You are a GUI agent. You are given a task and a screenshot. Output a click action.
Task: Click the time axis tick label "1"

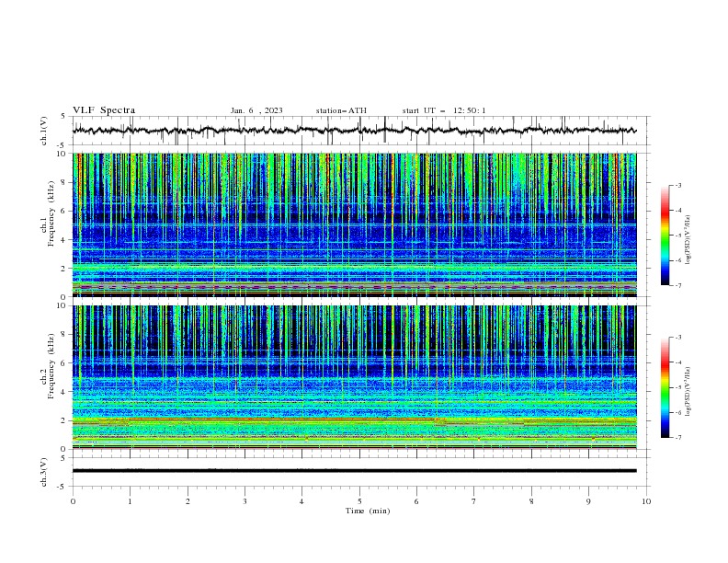(130, 501)
